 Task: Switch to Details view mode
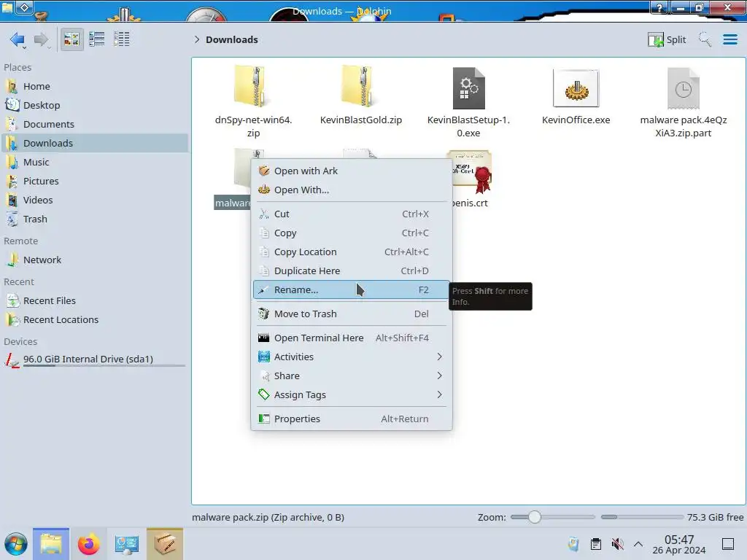122,39
